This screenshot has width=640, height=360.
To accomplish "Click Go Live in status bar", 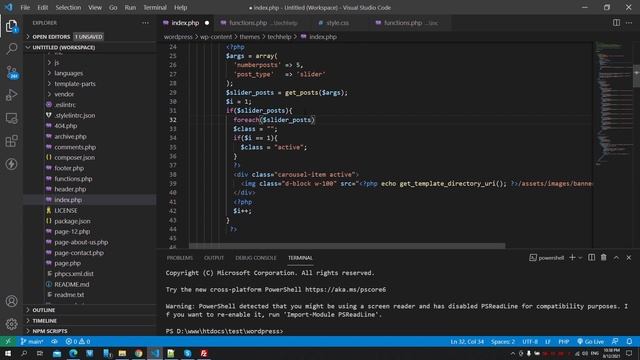I will pos(590,341).
